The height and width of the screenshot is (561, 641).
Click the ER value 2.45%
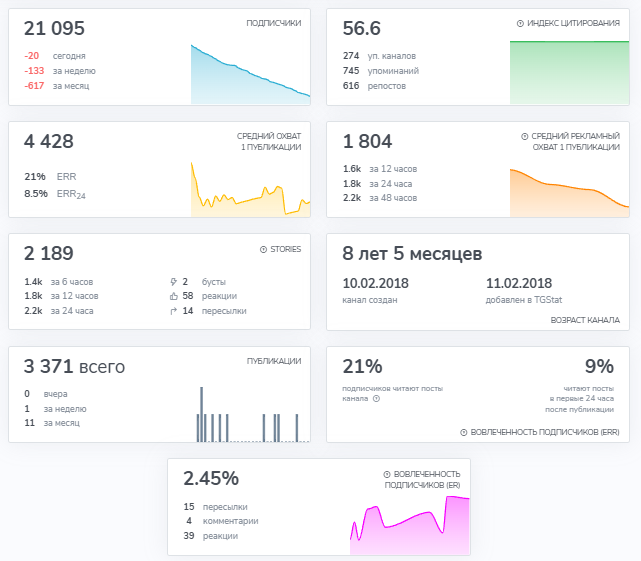[x=211, y=479]
